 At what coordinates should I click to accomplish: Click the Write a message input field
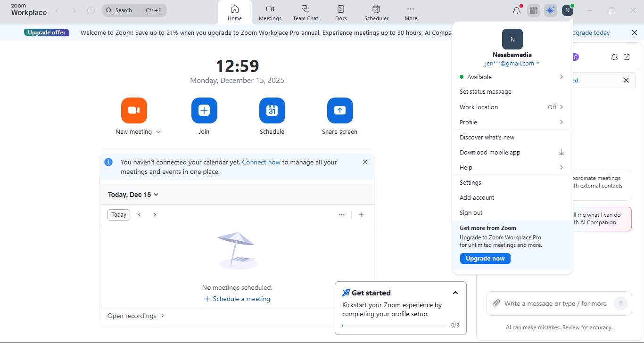(555, 303)
